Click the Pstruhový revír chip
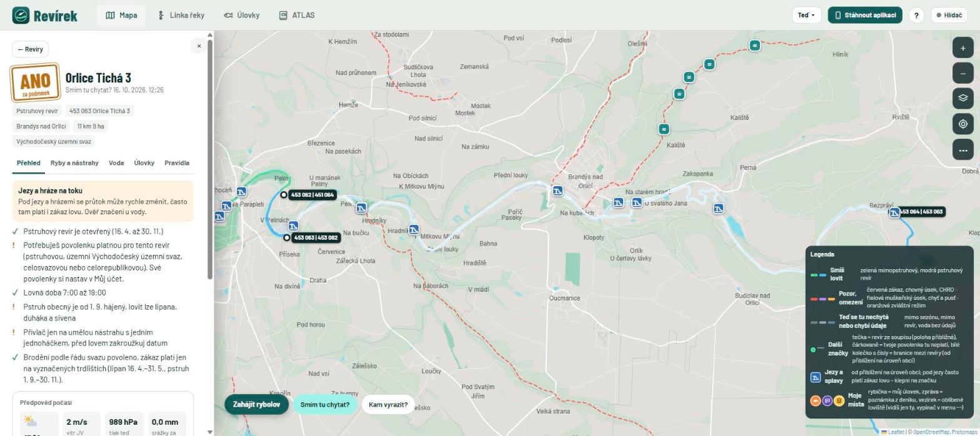 pos(37,111)
